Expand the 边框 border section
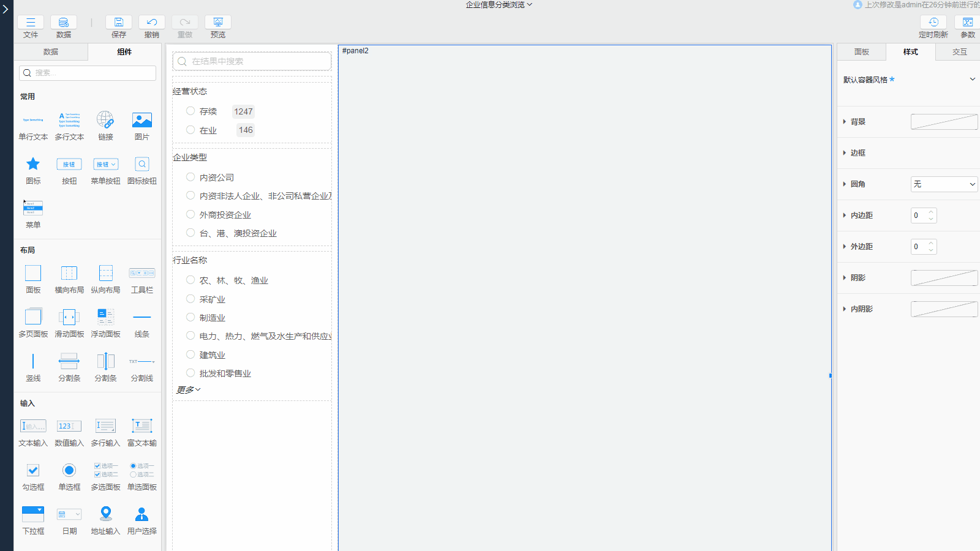Screen dimensions: 980x551 click(x=845, y=153)
